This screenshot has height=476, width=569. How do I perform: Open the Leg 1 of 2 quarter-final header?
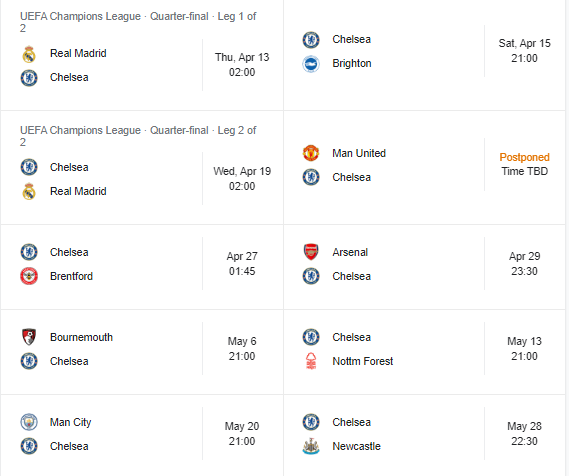[138, 22]
